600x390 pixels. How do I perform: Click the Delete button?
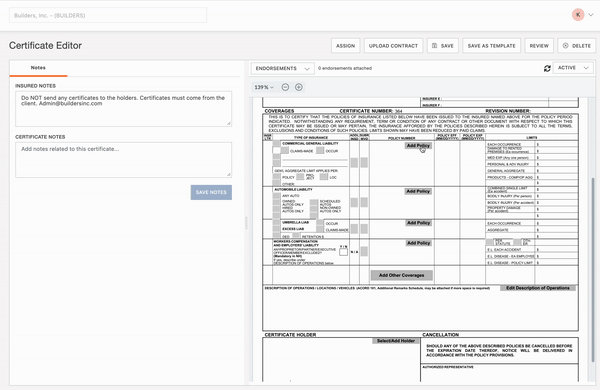[577, 46]
